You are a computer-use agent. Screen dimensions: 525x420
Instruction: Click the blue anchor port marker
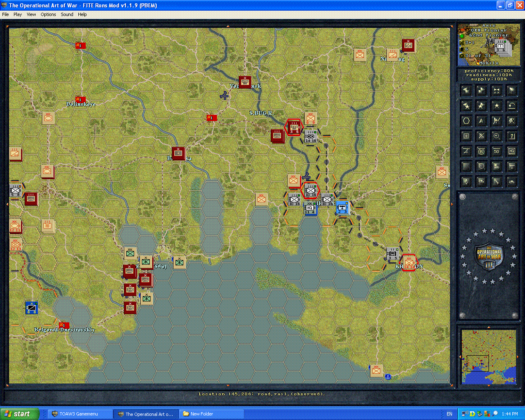388,377
